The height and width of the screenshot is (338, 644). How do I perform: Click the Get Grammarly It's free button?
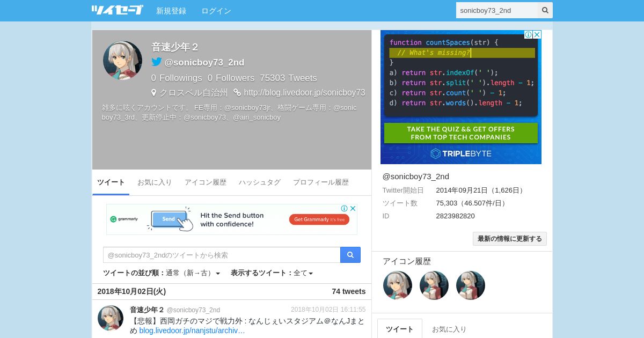[319, 219]
